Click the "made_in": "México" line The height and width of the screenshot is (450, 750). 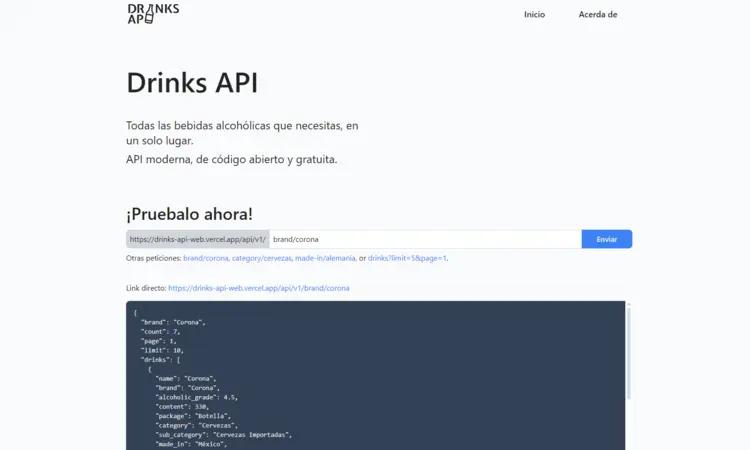coord(191,444)
